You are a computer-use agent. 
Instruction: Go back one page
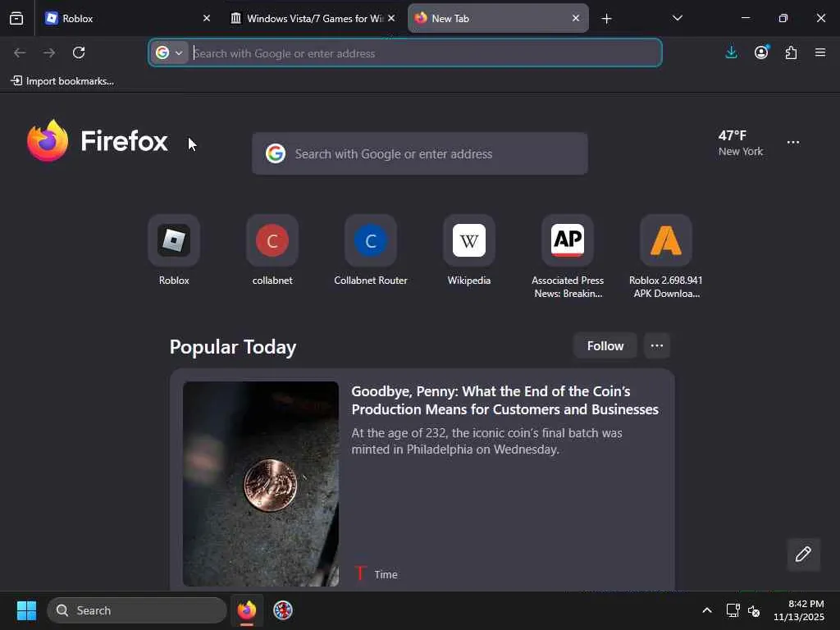click(20, 52)
